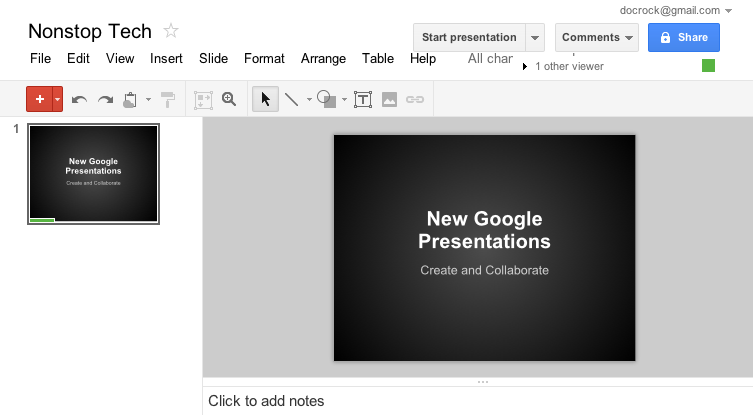Rename the Nonstop Tech title
The height and width of the screenshot is (415, 753).
(x=90, y=31)
